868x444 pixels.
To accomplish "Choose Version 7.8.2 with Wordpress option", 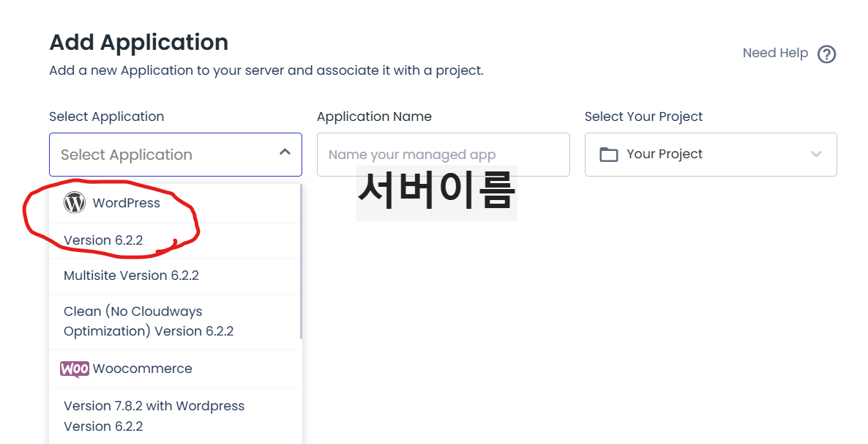I will (x=175, y=416).
